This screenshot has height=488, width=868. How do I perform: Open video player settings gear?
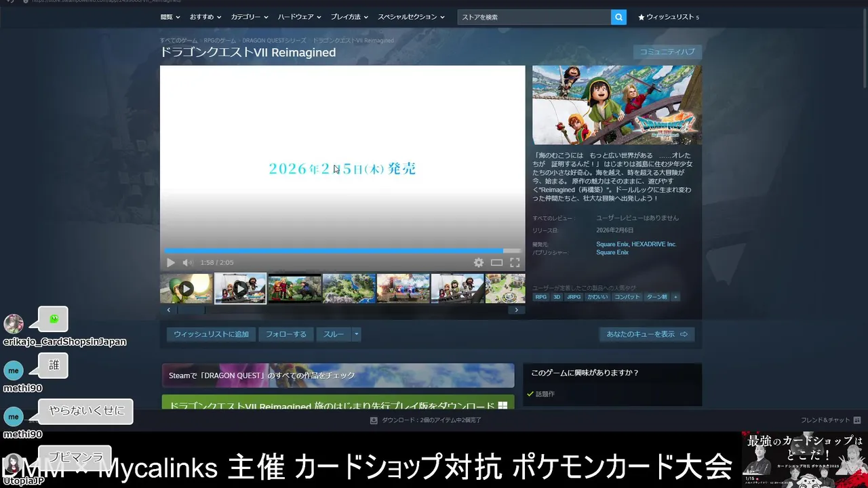coord(479,262)
